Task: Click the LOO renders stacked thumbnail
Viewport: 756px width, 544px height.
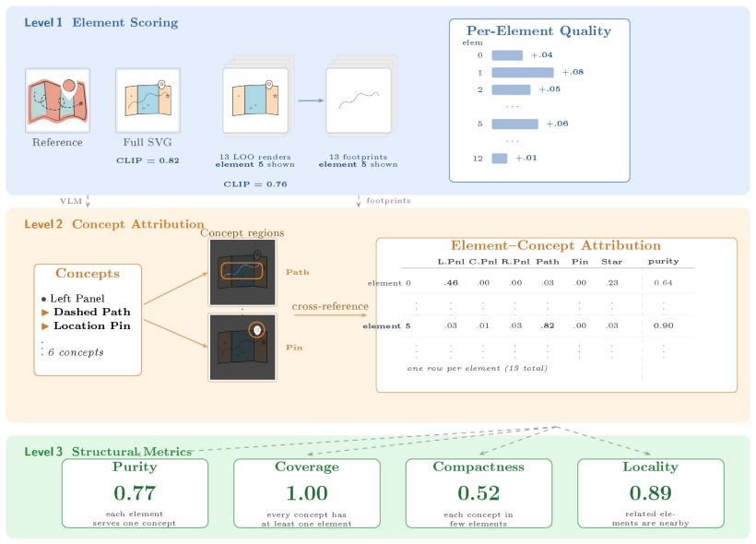Action: click(x=258, y=97)
